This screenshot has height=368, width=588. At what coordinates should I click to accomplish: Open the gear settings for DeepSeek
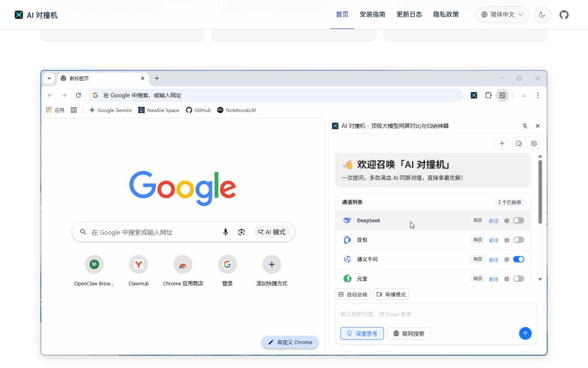click(507, 221)
